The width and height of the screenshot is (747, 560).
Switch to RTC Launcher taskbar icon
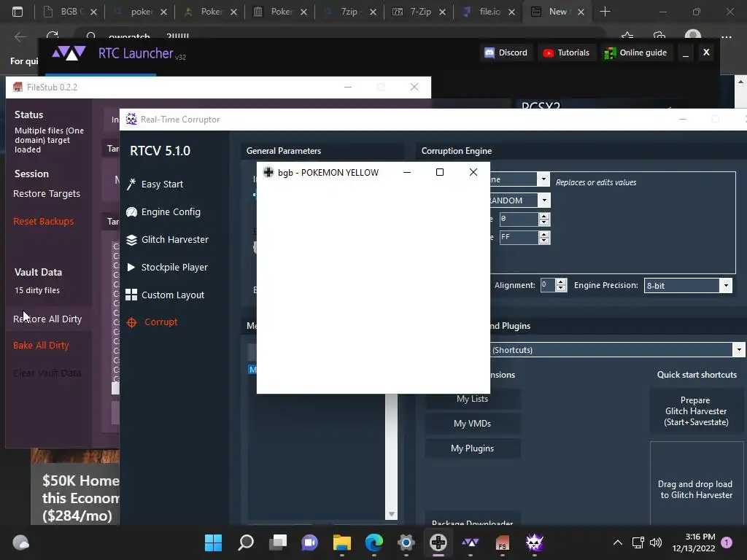tap(471, 542)
